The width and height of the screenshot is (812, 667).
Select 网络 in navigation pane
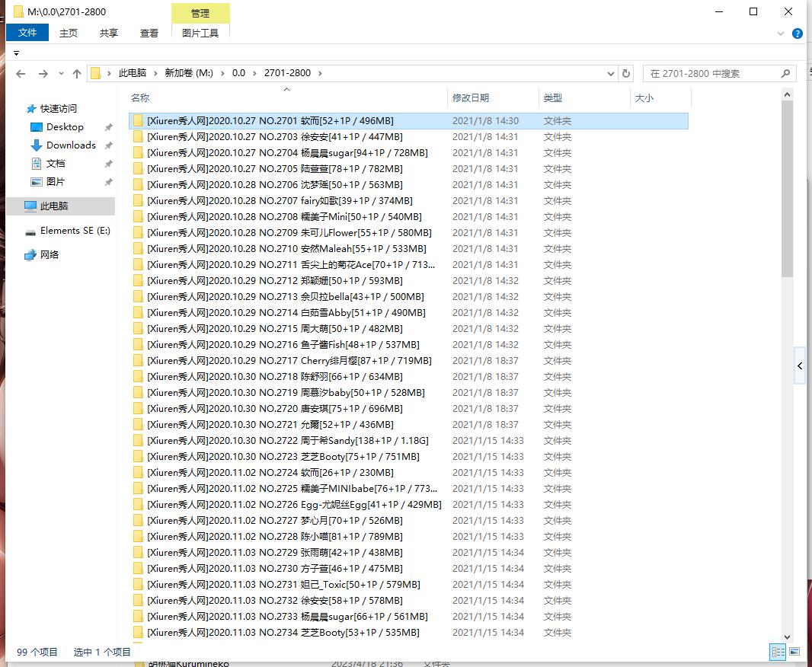[50, 254]
